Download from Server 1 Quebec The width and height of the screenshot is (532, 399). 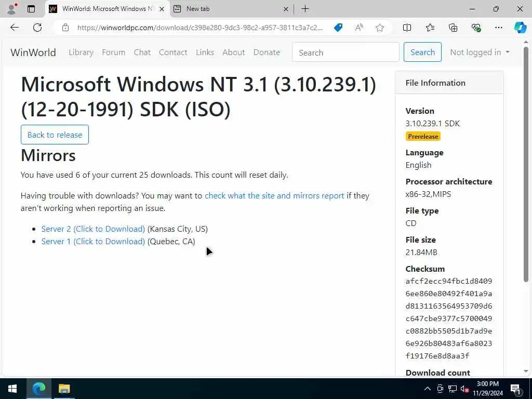coord(93,242)
